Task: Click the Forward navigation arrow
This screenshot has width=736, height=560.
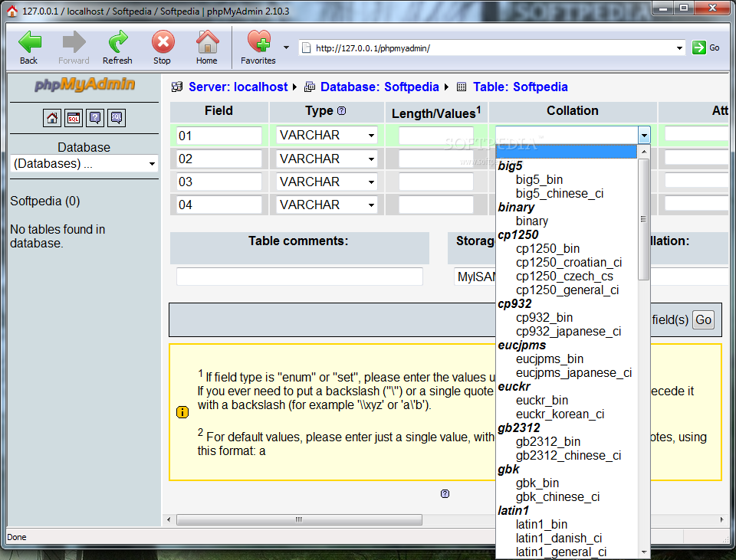Action: coord(74,42)
